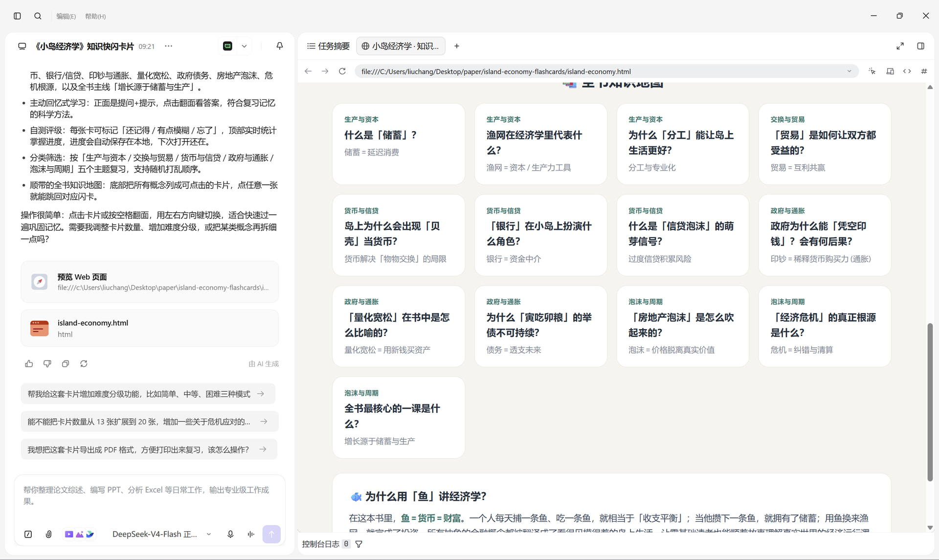Screen dimensions: 939x560
Task: Open card 全书最核心的一课是什么？
Action: 399,417
